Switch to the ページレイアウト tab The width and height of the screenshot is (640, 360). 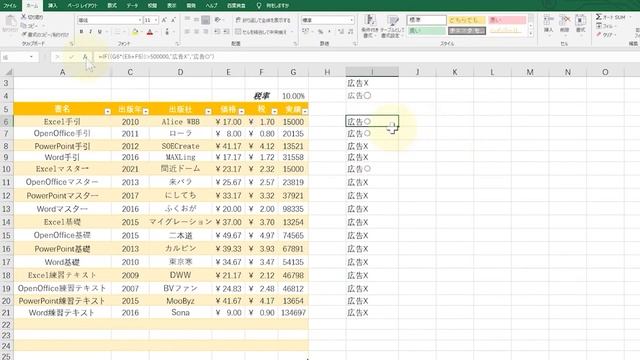pos(82,6)
